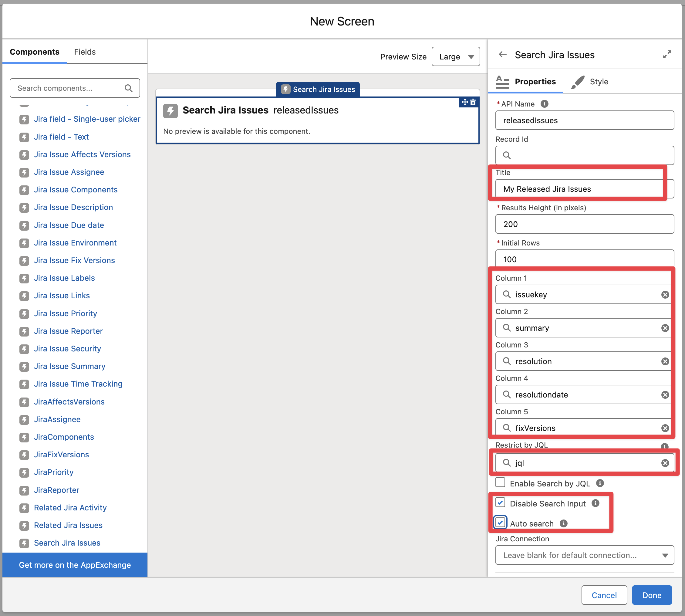The image size is (685, 616).
Task: Enable Search by JQL checkbox
Action: (500, 482)
